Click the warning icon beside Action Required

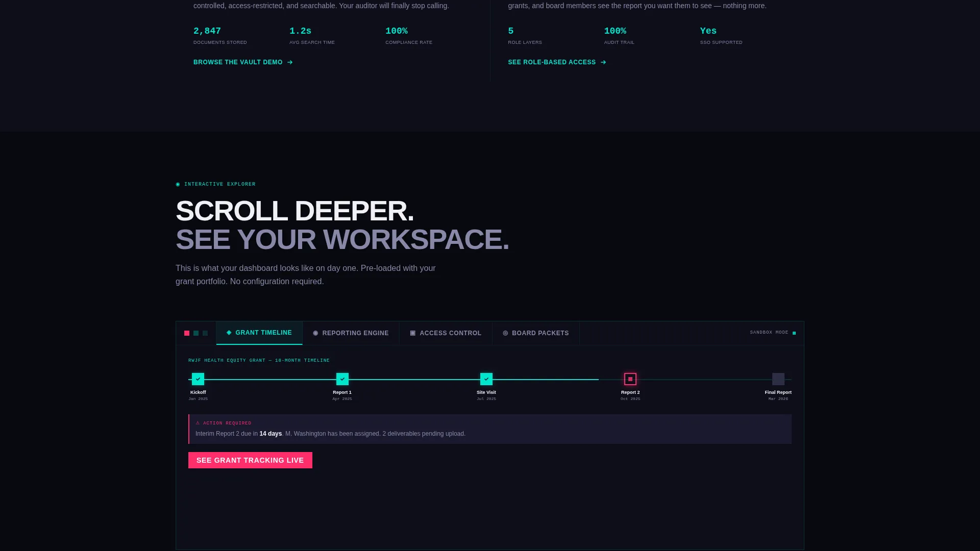198,423
